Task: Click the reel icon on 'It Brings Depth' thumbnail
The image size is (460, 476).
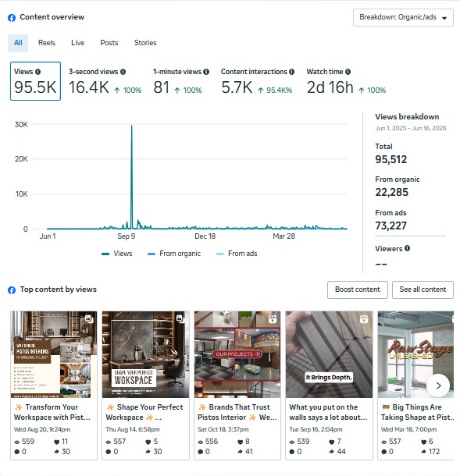Action: [x=364, y=318]
